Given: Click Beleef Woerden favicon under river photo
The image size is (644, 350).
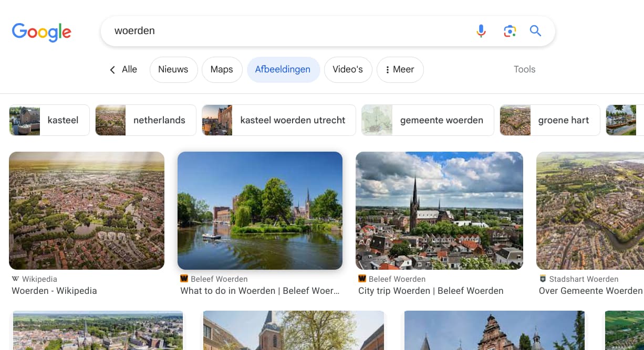Looking at the screenshot, I should 184,279.
